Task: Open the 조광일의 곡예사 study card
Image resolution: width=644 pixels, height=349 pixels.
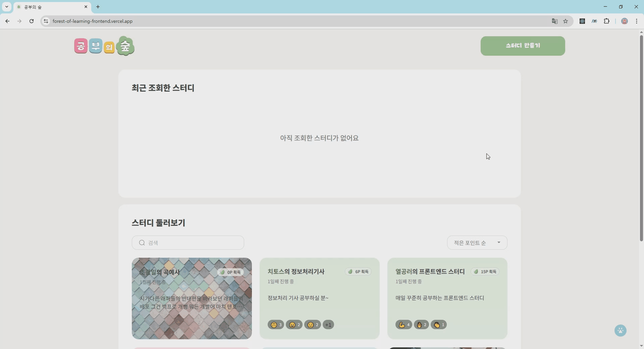Action: [192, 298]
